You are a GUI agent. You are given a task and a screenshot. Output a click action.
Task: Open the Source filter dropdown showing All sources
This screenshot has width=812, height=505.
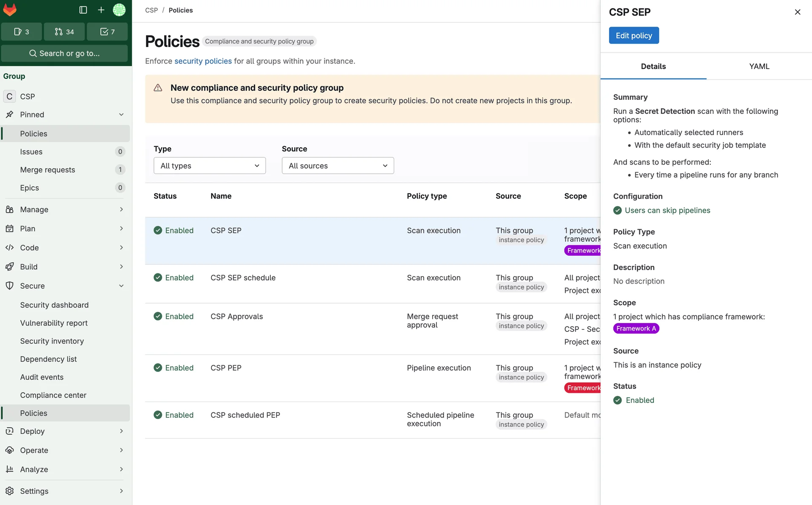point(337,166)
